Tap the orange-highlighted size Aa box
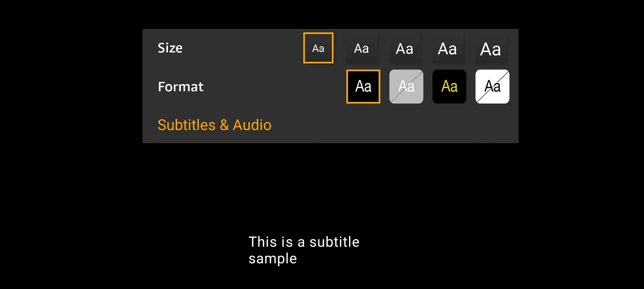This screenshot has width=644, height=289. pos(318,48)
